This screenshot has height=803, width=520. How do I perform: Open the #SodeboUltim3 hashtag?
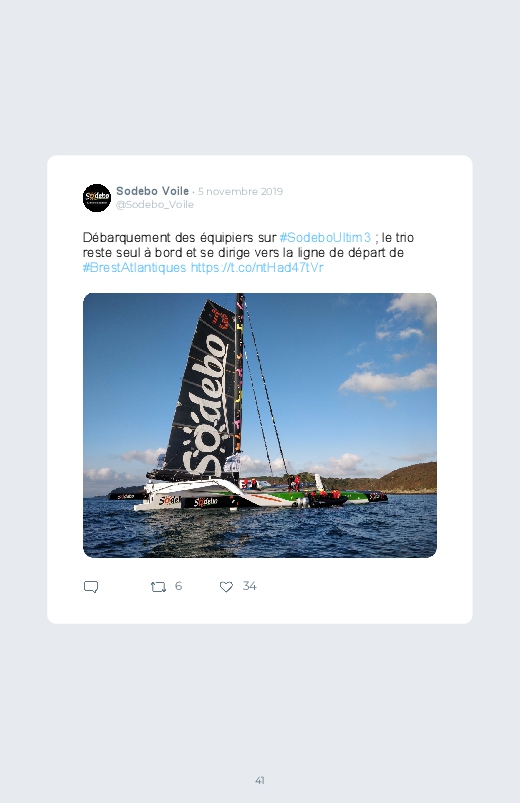coord(325,238)
